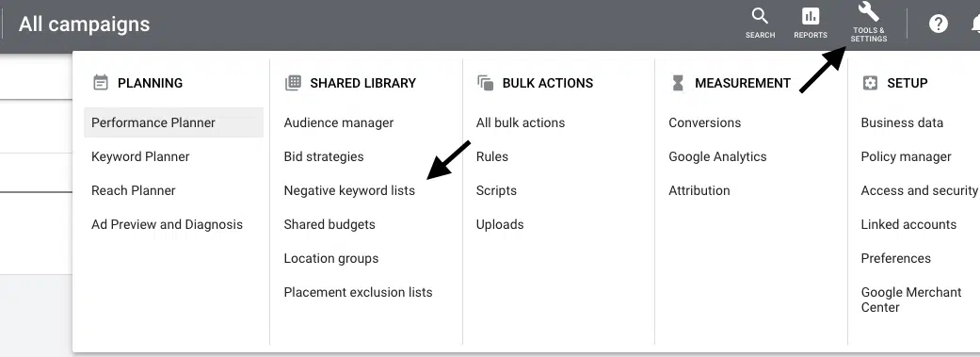
Task: Click the Search magnifier icon
Action: point(760,16)
